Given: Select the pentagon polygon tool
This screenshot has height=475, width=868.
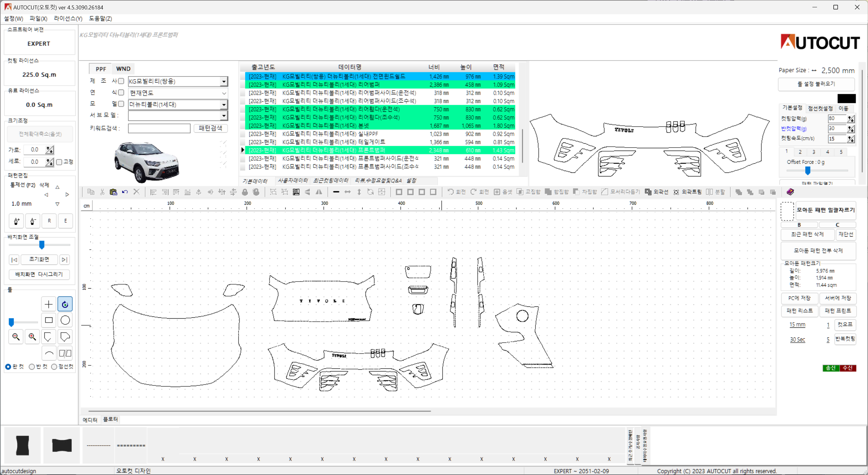Looking at the screenshot, I should [65, 337].
